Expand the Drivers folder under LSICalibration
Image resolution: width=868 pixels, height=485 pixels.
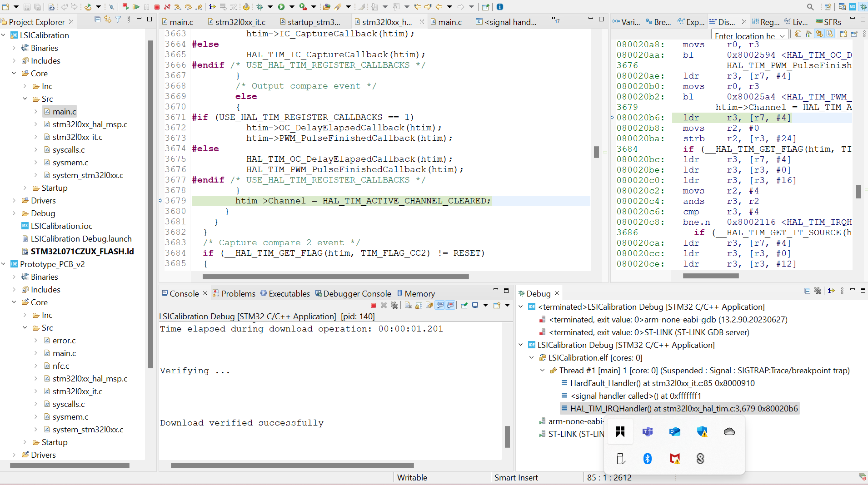[x=14, y=201]
